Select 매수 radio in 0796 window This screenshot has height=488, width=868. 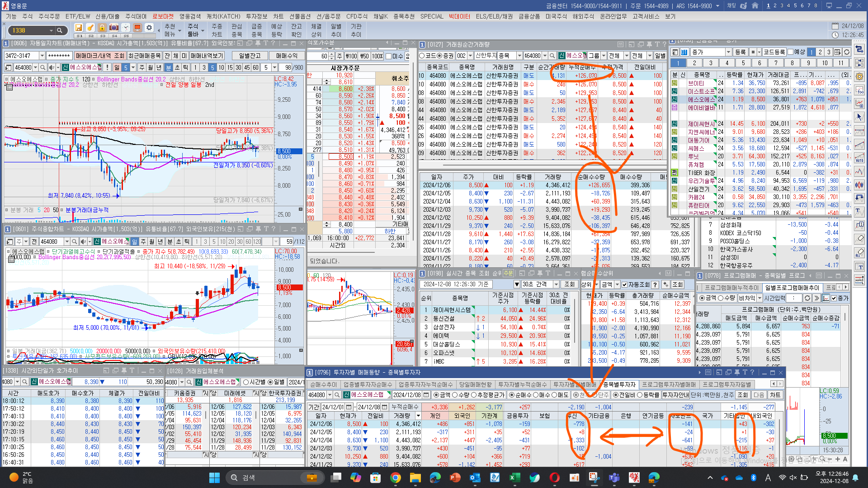tap(535, 395)
